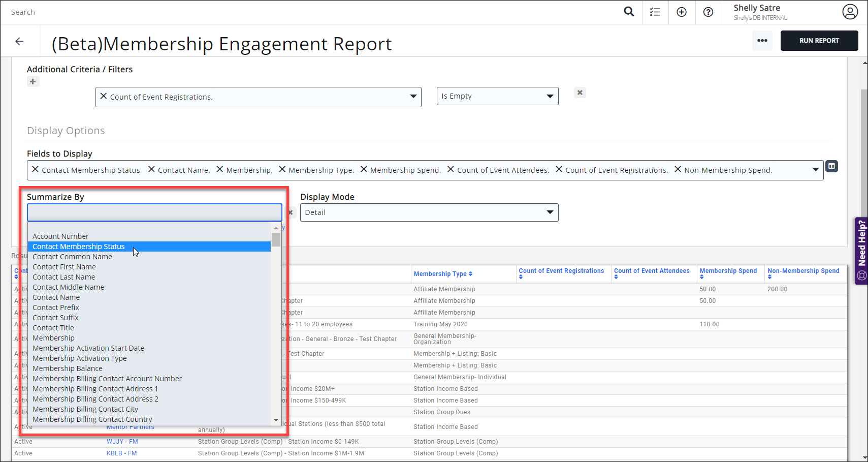Screen dimensions: 868x462
Task: Remove Contact Name from Fields to Display
Action: click(x=151, y=169)
